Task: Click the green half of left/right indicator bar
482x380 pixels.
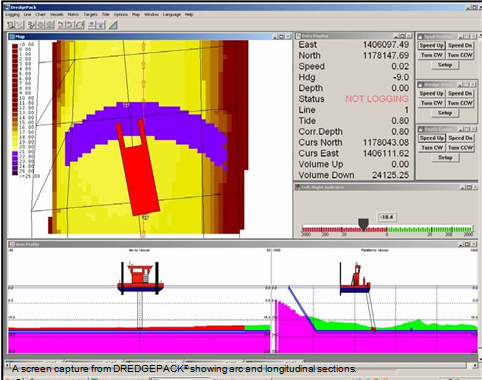Action: point(429,229)
